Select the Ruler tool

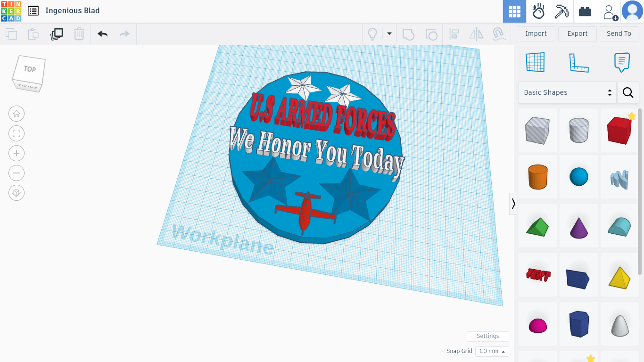tap(579, 62)
